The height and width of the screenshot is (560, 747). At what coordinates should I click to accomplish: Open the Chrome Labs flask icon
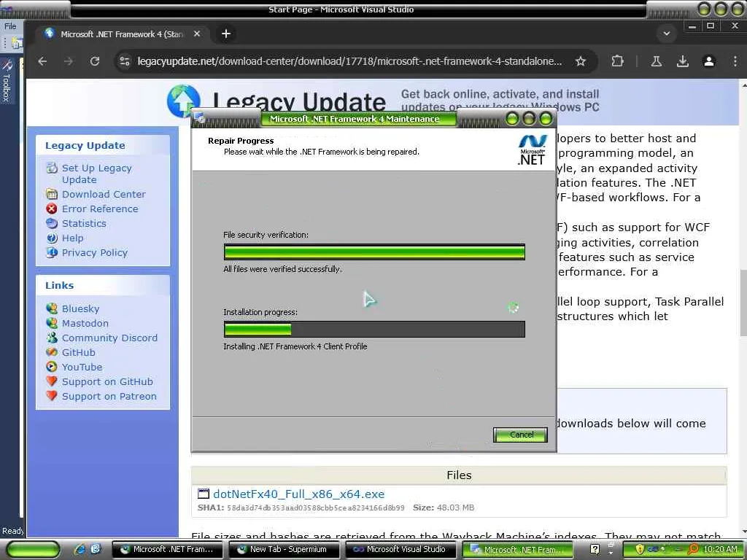pyautogui.click(x=657, y=61)
